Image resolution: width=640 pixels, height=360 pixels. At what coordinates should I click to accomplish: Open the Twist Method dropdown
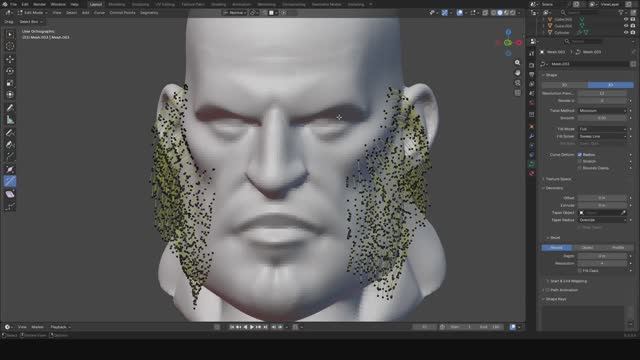(602, 110)
